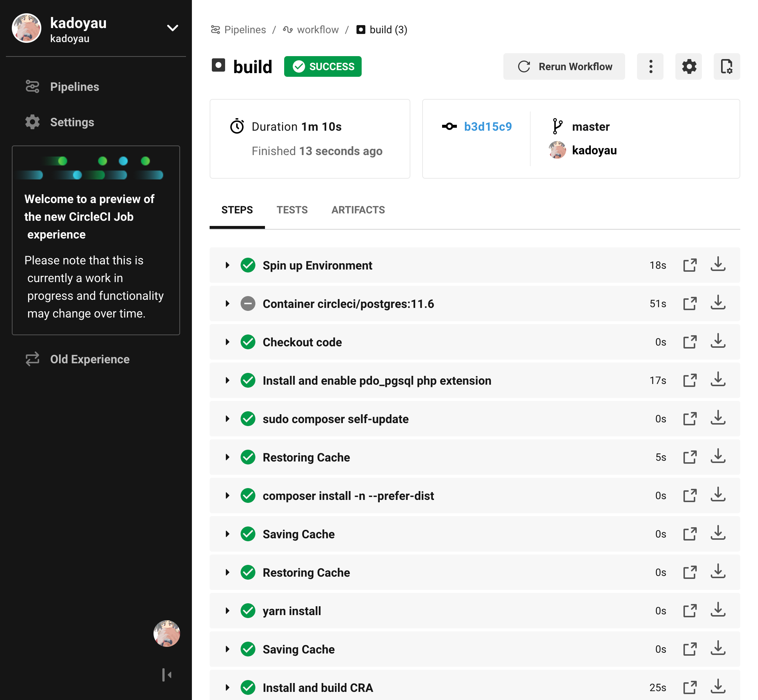Expand sudo composer self-update step
Screen dimensions: 758x700
(x=227, y=419)
